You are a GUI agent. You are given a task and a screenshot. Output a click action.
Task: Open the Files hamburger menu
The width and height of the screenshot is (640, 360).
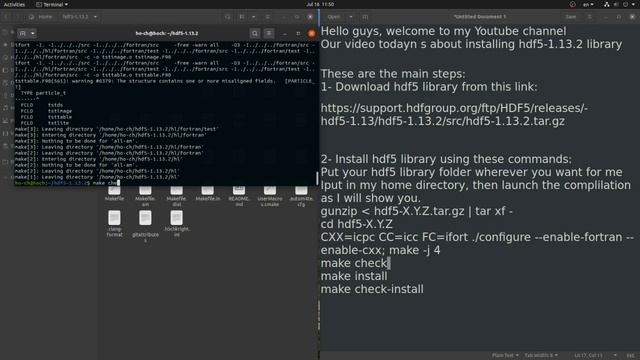coord(268,17)
